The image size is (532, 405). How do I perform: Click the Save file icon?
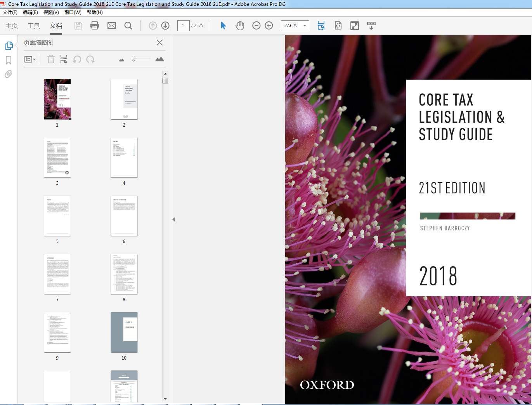pyautogui.click(x=78, y=26)
